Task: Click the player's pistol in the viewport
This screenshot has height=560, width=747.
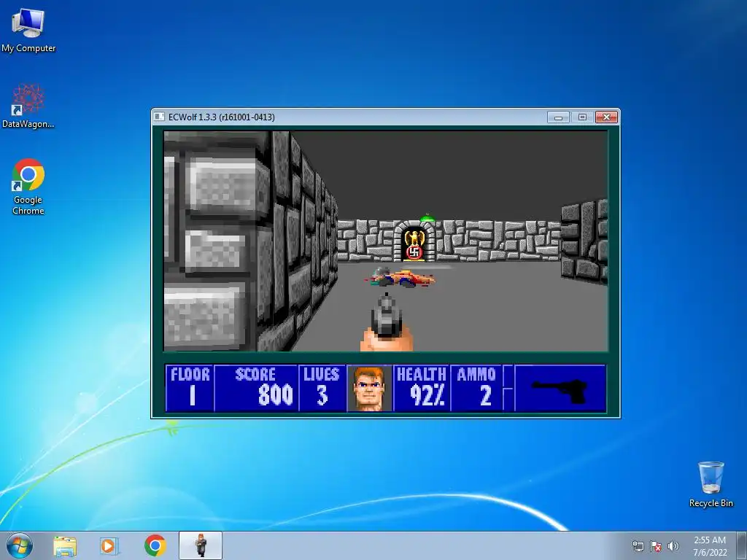Action: coord(386,322)
